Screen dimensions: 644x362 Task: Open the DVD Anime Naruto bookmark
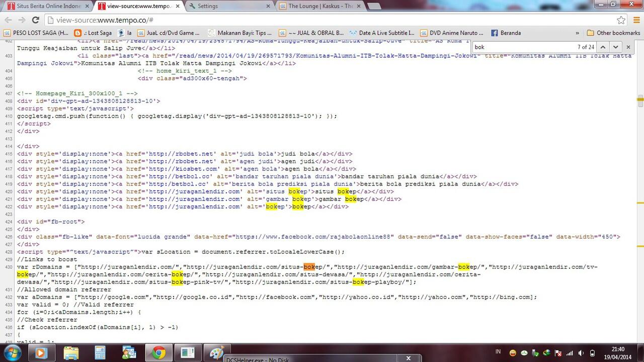tap(453, 33)
